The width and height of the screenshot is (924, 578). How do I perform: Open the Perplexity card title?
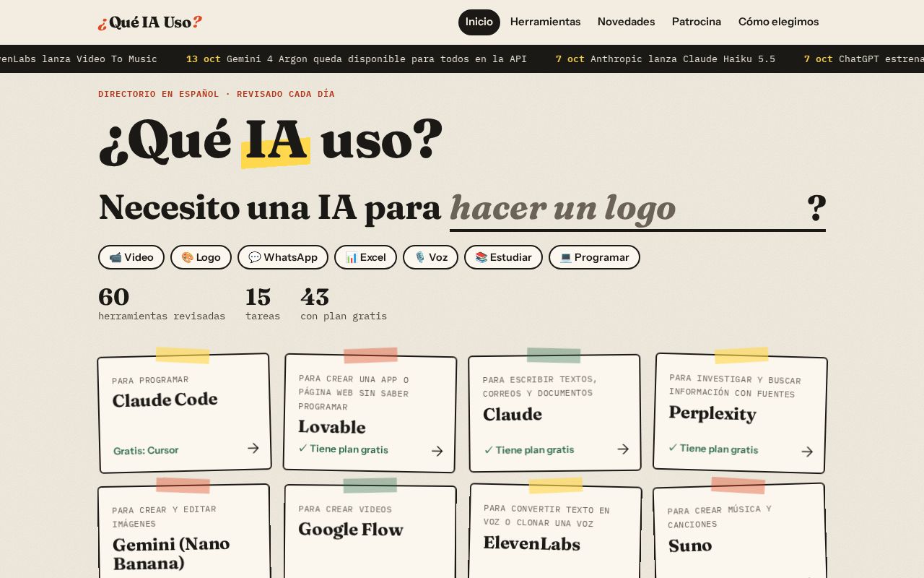pyautogui.click(x=712, y=413)
